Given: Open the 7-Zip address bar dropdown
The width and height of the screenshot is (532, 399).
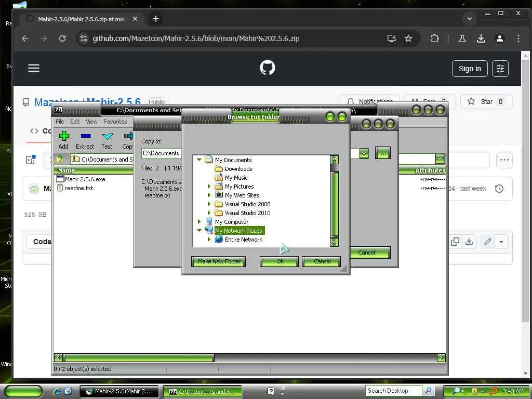Looking at the screenshot, I should click(440, 159).
